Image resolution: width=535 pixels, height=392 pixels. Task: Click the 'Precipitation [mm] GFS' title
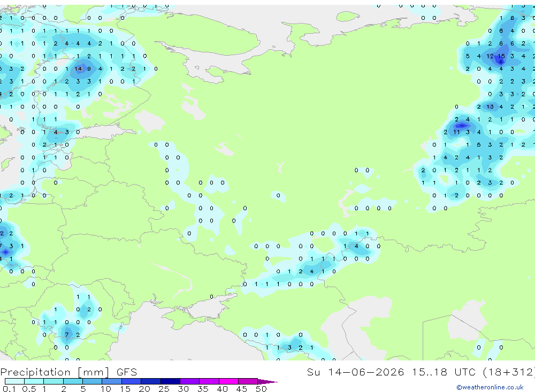[x=68, y=372]
